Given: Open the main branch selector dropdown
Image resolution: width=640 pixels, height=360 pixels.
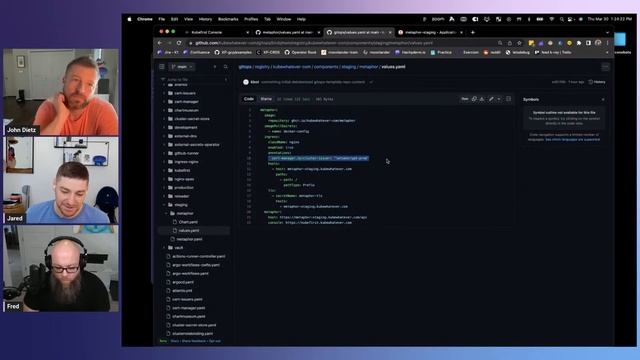Looking at the screenshot, I should coord(182,67).
